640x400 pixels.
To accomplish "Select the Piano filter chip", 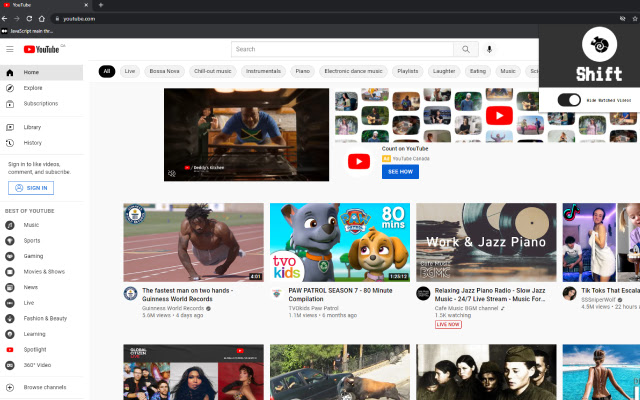I will click(x=302, y=71).
